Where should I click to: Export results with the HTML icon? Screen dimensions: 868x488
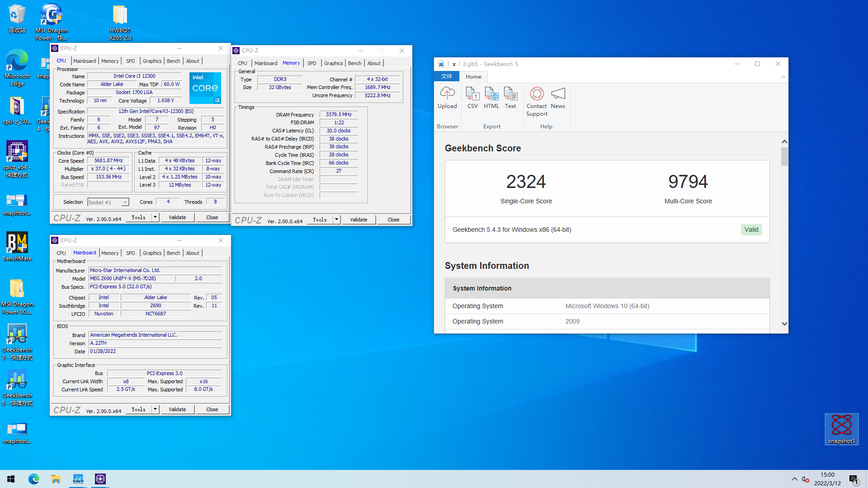tap(491, 98)
